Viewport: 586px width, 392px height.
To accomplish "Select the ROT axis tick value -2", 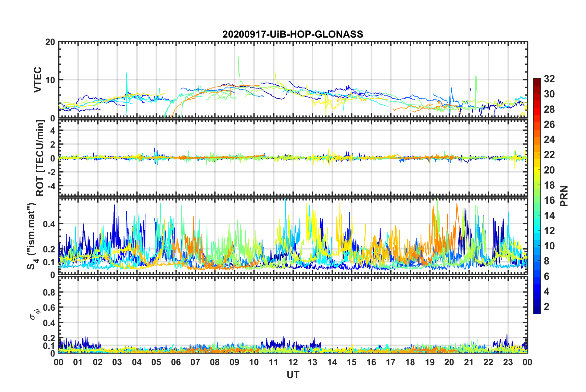I will click(51, 172).
